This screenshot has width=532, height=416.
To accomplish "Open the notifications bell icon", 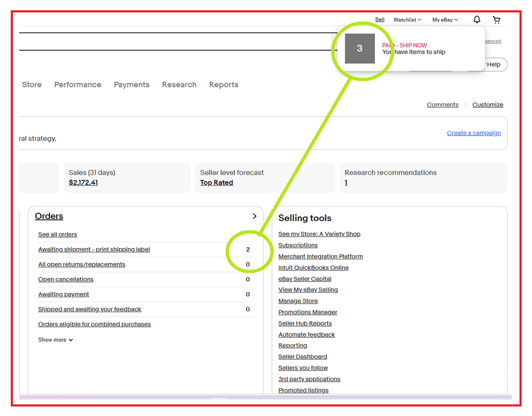I will click(x=477, y=20).
